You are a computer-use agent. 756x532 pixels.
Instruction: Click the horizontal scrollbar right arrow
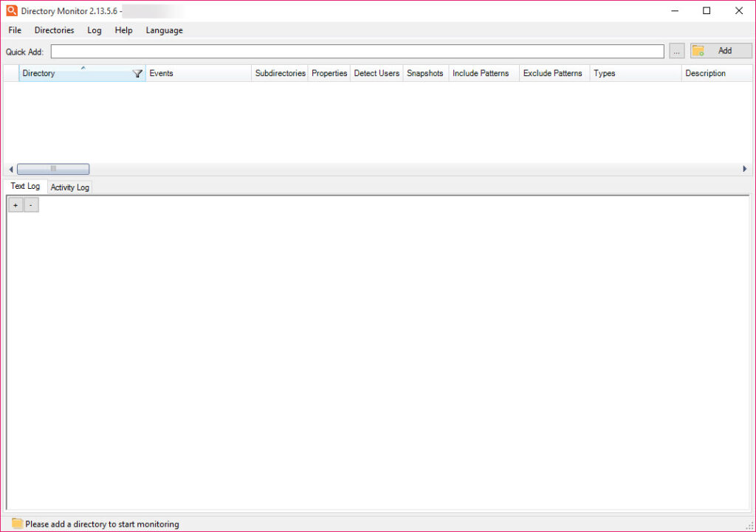[x=745, y=169]
